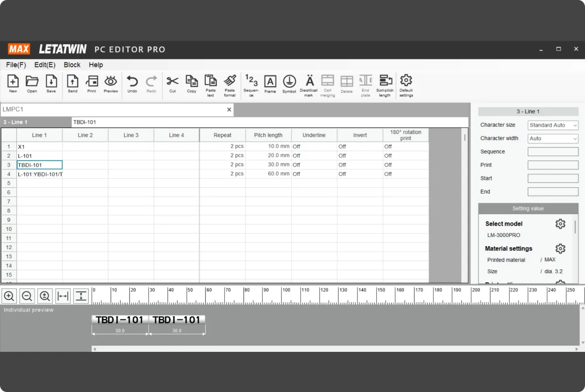Copy selection with Copy icon
Viewport: 585px width, 392px height.
[192, 83]
